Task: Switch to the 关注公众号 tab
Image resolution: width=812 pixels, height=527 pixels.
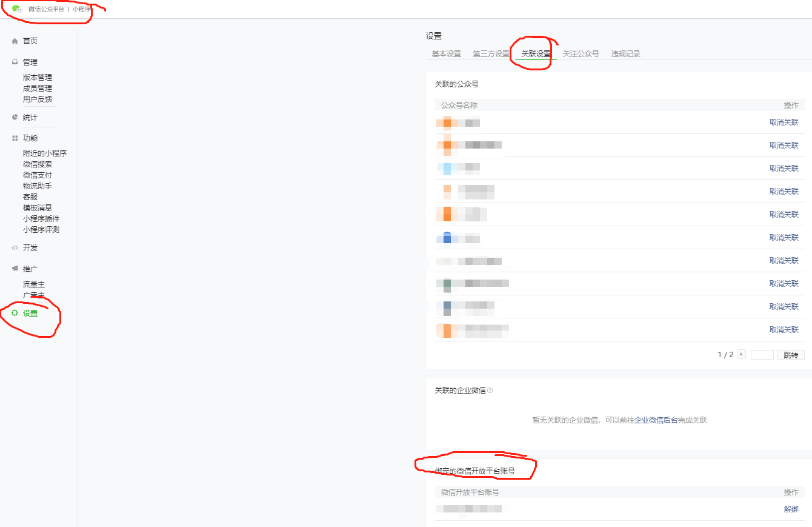Action: pyautogui.click(x=581, y=54)
